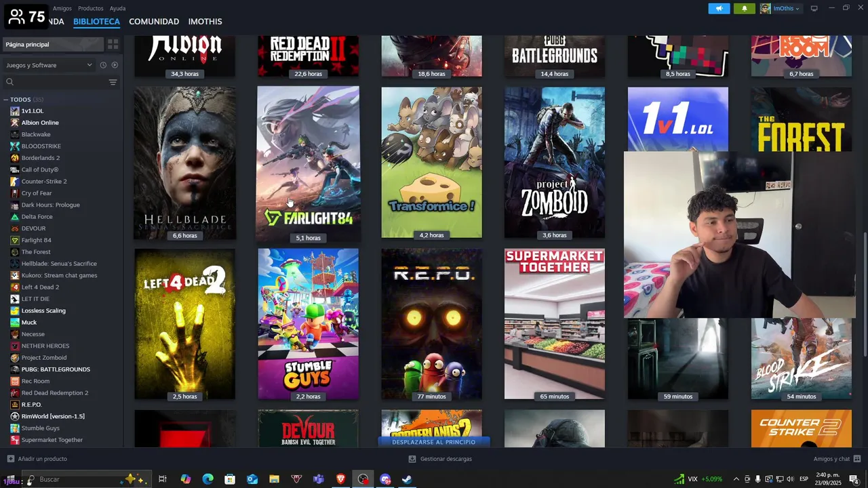Open the Steam announcements megaphone button

point(719,8)
